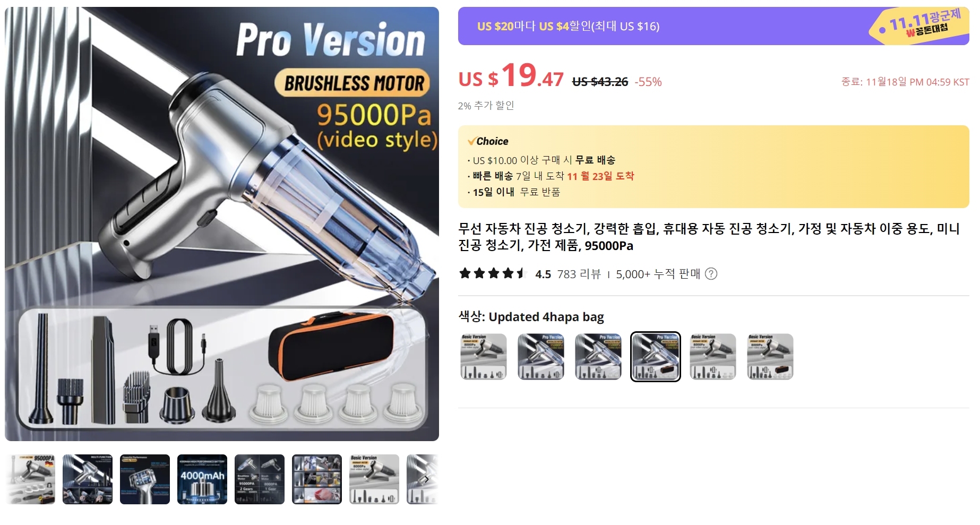980x525 pixels.
Task: Choose the first Pro Version color option
Action: tap(541, 357)
